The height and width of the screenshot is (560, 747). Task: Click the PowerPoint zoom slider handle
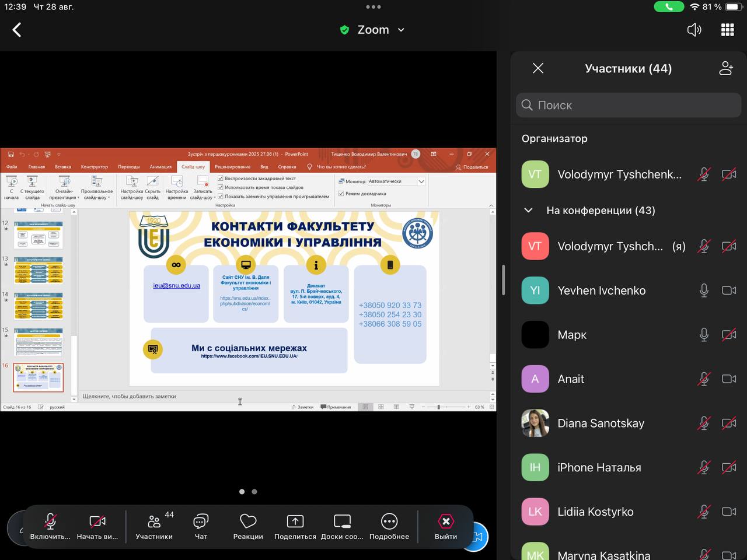(438, 407)
